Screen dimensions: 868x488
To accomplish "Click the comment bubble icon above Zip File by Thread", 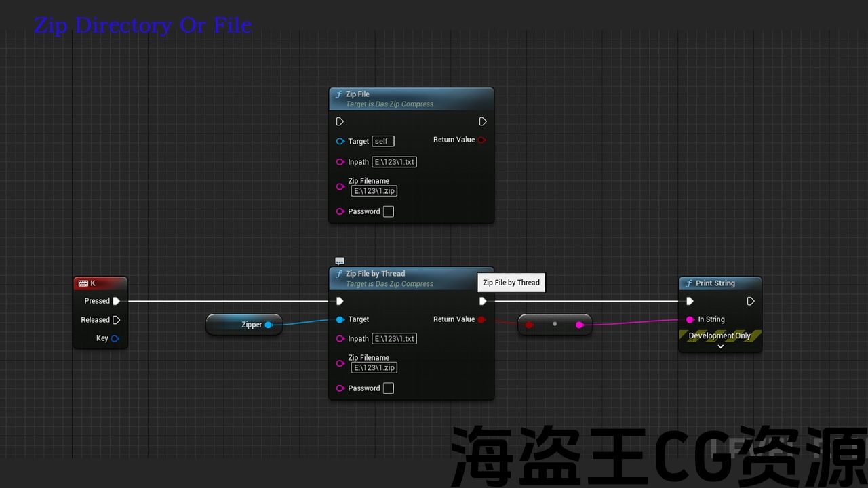I will pyautogui.click(x=340, y=261).
